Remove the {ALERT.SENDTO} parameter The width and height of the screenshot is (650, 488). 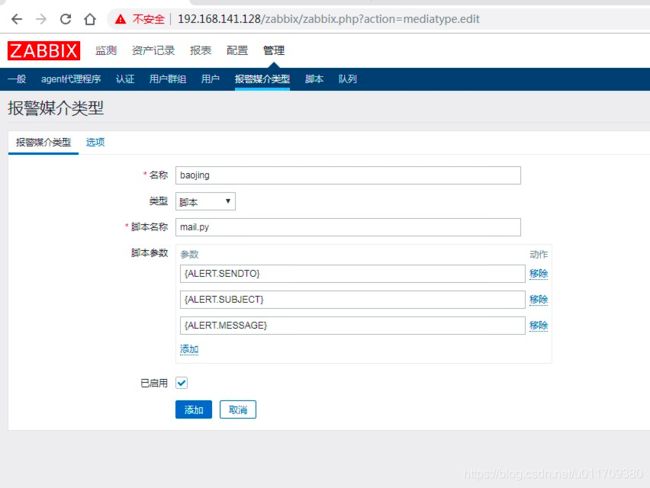coord(538,274)
